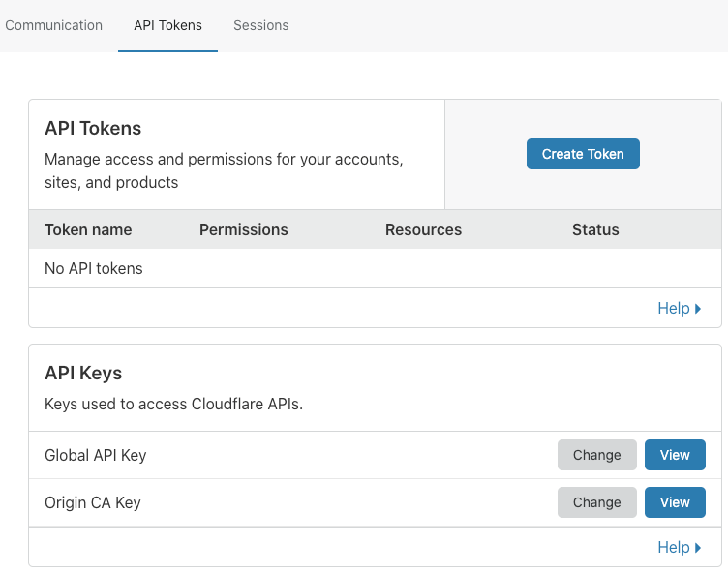Screen dimensions: 728x573
Task: Click the triangle arrow beside API Keys Help
Action: click(699, 548)
